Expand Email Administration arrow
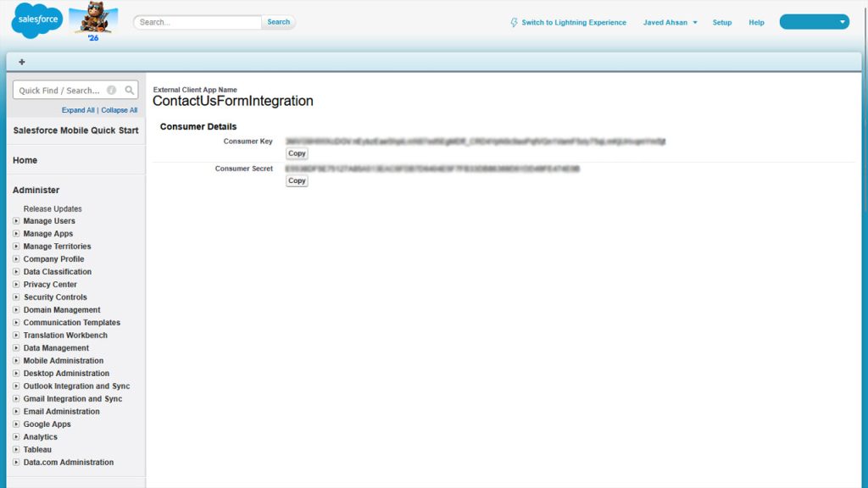 point(16,412)
